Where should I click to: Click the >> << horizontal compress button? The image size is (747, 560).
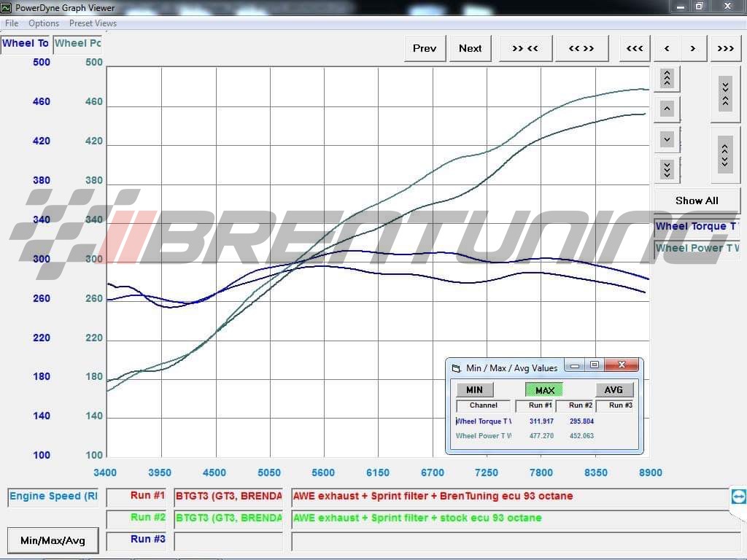click(525, 48)
